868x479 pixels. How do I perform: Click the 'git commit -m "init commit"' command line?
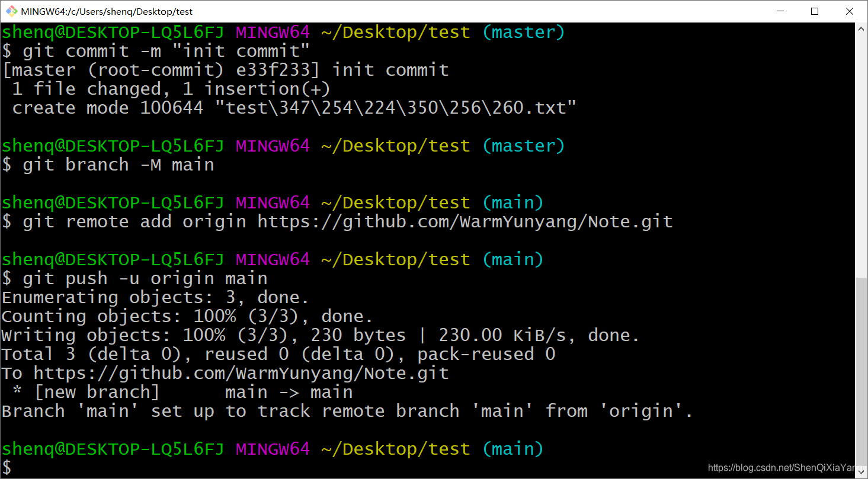[156, 51]
